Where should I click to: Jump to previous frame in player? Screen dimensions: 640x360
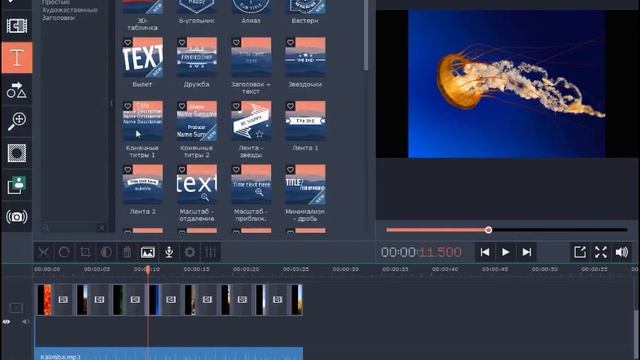point(485,252)
